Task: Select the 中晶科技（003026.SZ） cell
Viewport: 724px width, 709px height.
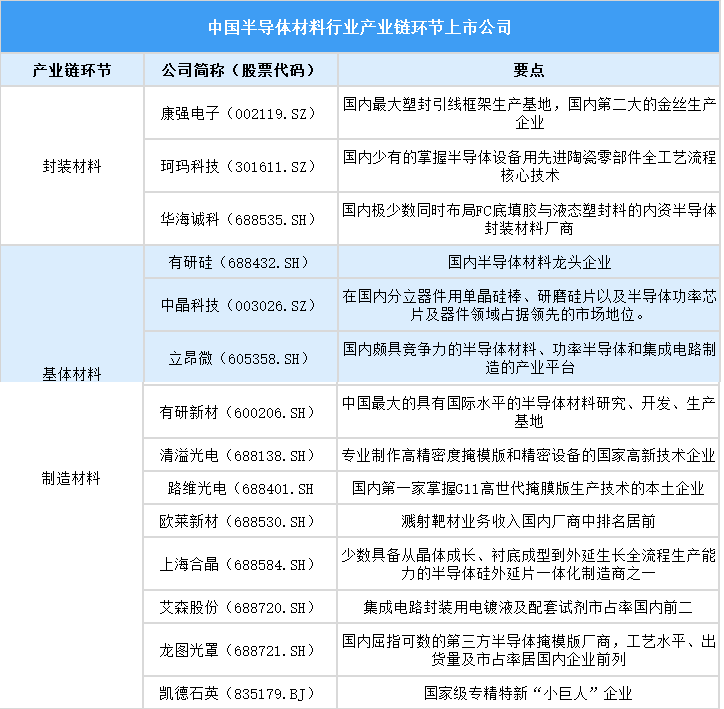Action: click(241, 306)
